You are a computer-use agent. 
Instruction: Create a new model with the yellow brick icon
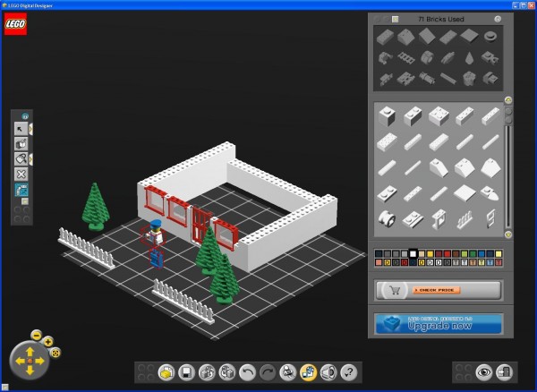[166, 372]
